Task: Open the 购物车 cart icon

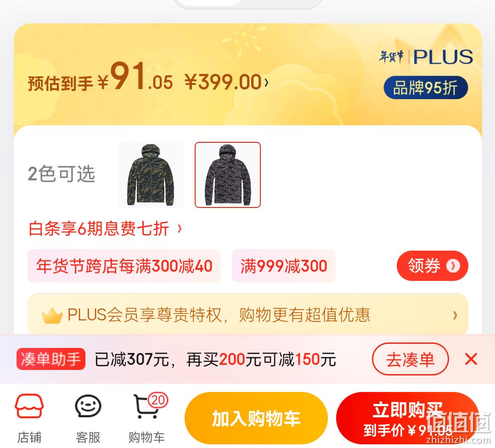Action: tap(147, 407)
